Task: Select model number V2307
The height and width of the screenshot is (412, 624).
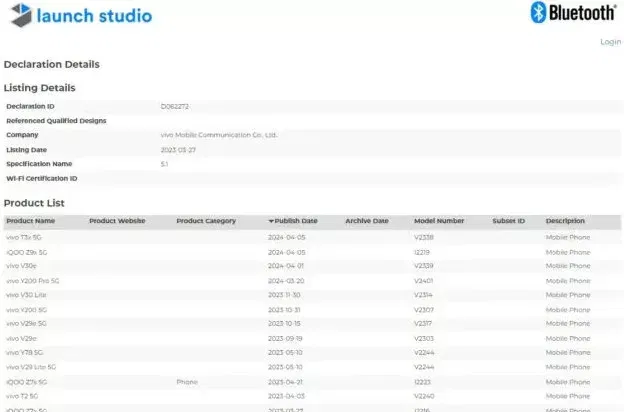Action: click(x=424, y=310)
